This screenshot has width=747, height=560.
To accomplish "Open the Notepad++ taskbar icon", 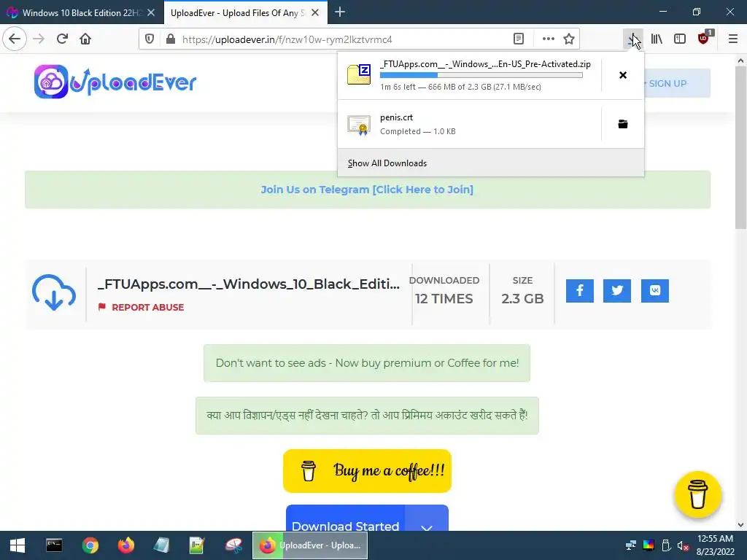I will (197, 545).
